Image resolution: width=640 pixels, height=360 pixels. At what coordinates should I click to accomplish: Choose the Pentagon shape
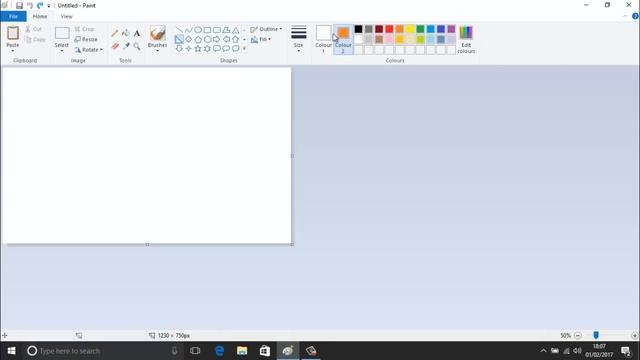[x=198, y=40]
